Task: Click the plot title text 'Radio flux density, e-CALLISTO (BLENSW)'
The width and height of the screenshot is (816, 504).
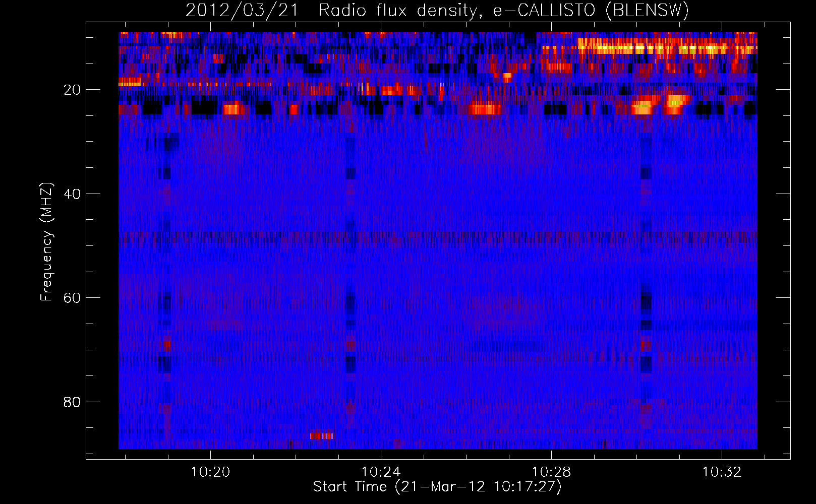Action: pos(503,11)
